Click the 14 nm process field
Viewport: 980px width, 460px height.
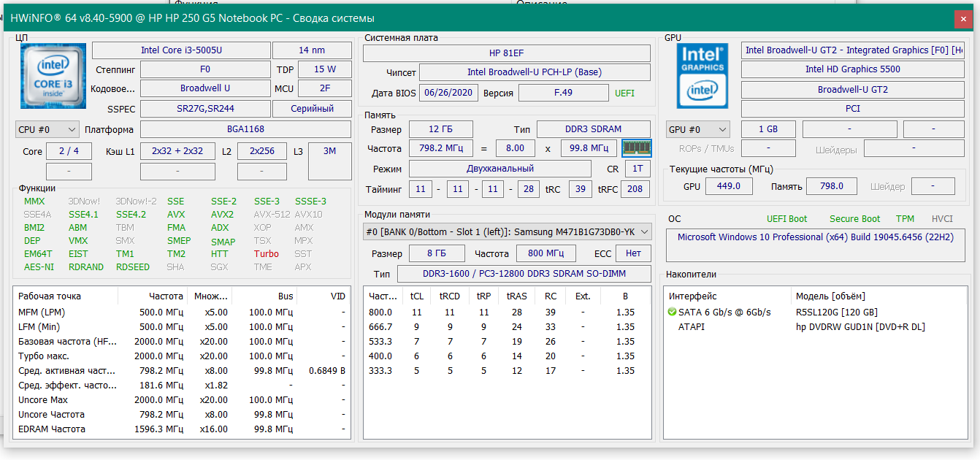pos(312,50)
